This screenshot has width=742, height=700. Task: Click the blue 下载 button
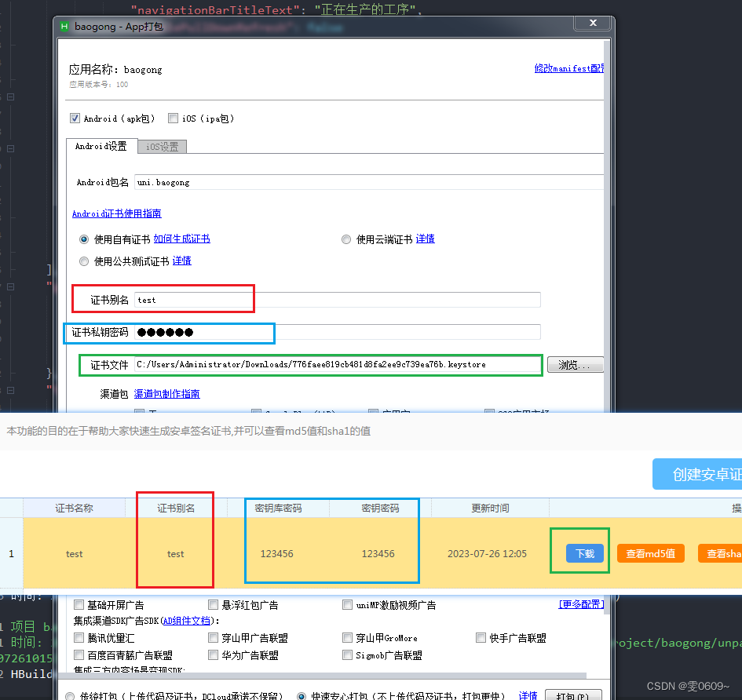(585, 553)
